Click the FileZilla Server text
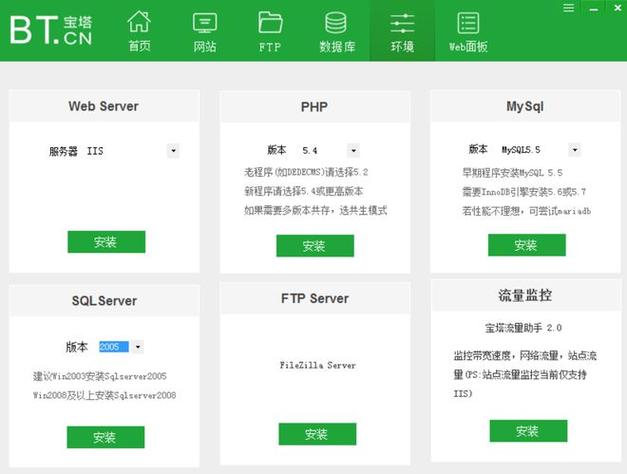 click(318, 365)
